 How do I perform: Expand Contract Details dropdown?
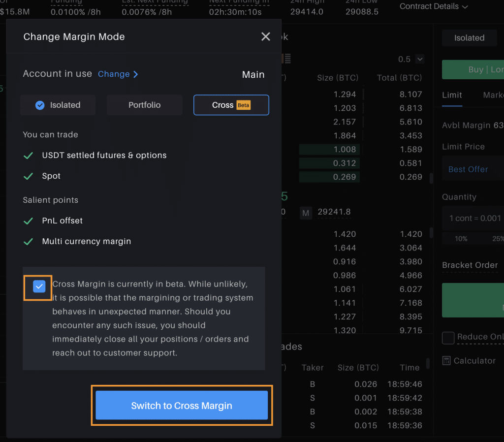coord(433,6)
